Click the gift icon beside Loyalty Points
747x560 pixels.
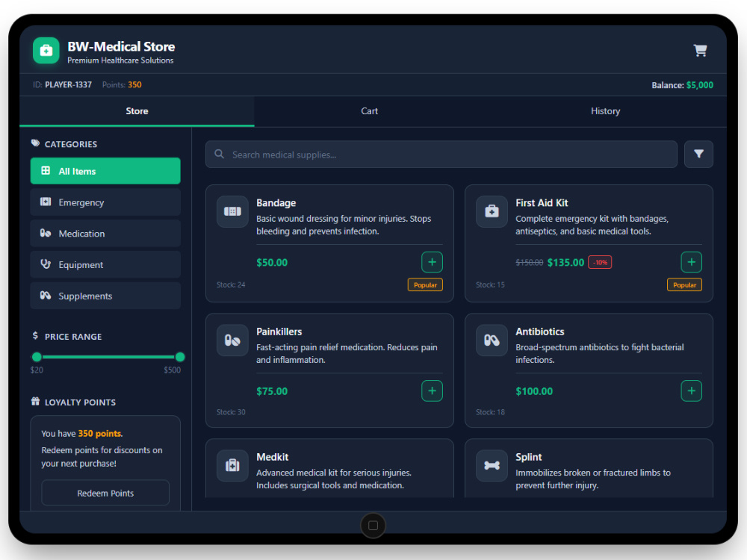click(x=35, y=402)
